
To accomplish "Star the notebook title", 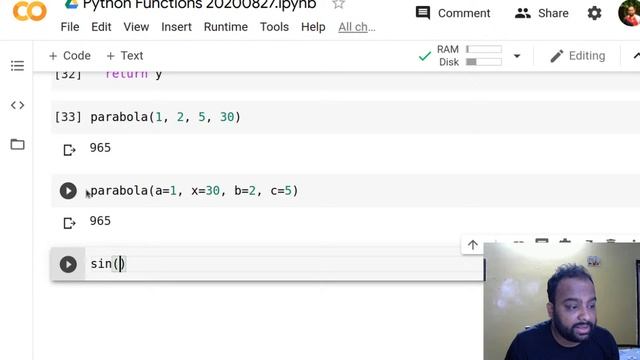I will click(338, 4).
